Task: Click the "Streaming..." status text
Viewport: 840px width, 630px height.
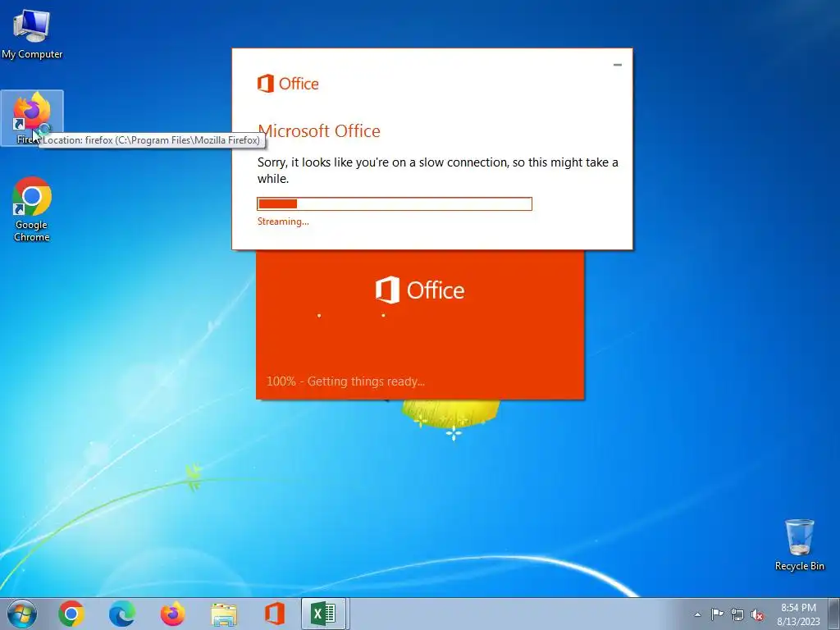Action: pyautogui.click(x=283, y=221)
